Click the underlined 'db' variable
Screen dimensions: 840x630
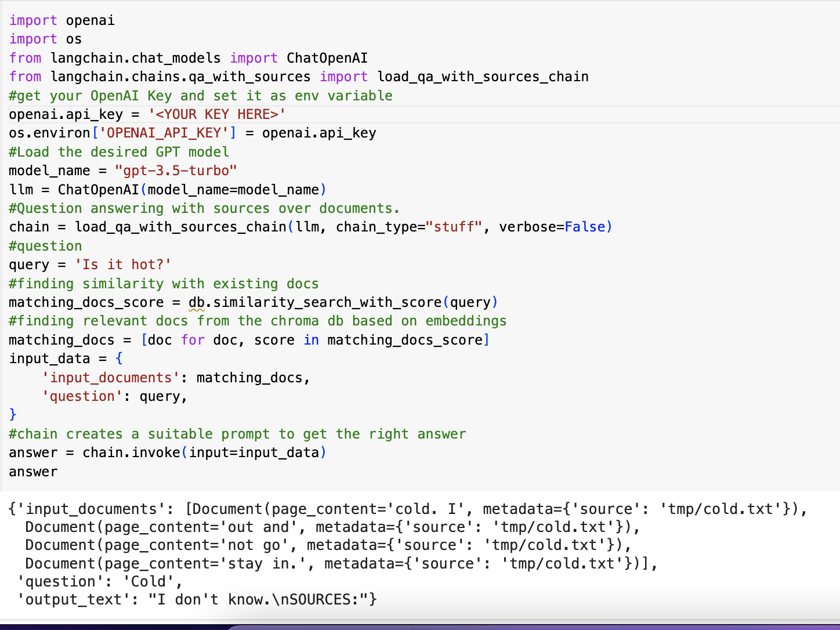tap(197, 302)
